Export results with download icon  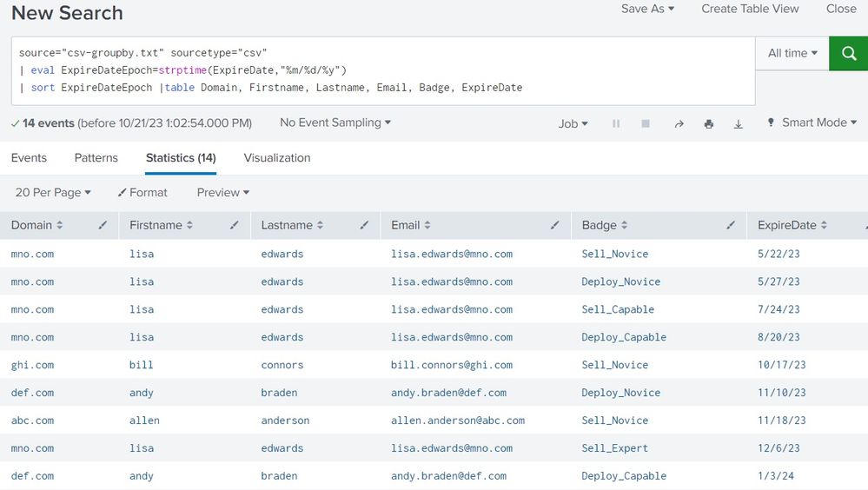click(739, 123)
